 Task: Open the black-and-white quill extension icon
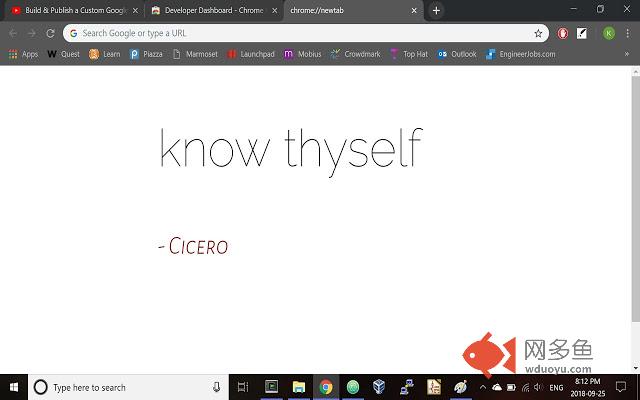582,33
